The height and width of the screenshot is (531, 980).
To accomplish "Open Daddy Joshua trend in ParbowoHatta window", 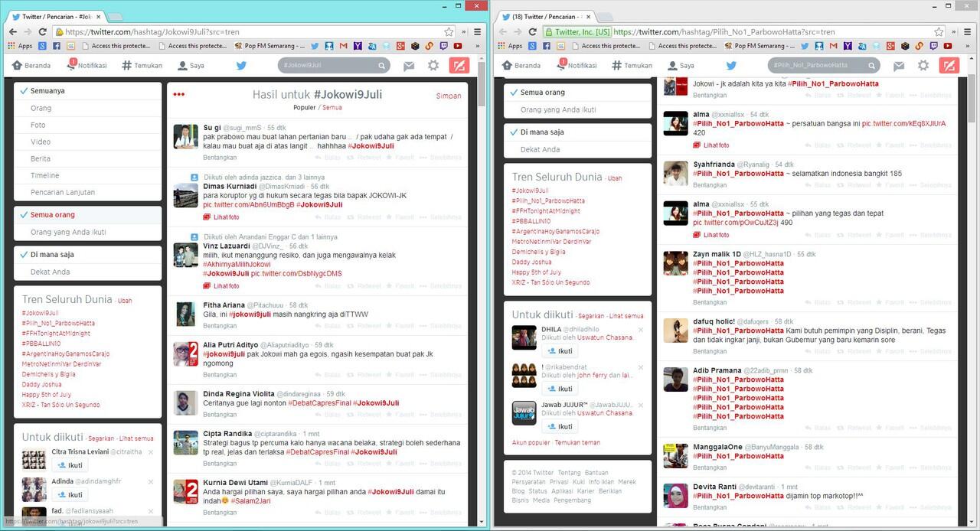I will click(531, 262).
